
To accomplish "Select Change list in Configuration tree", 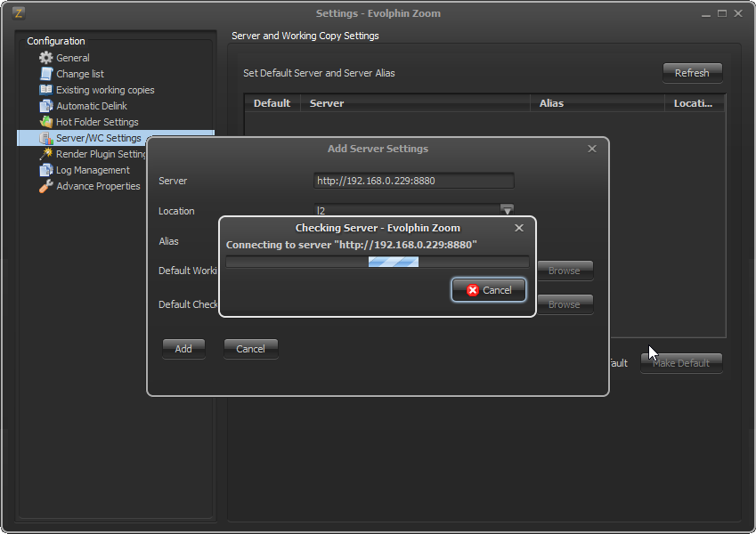I will tap(80, 74).
